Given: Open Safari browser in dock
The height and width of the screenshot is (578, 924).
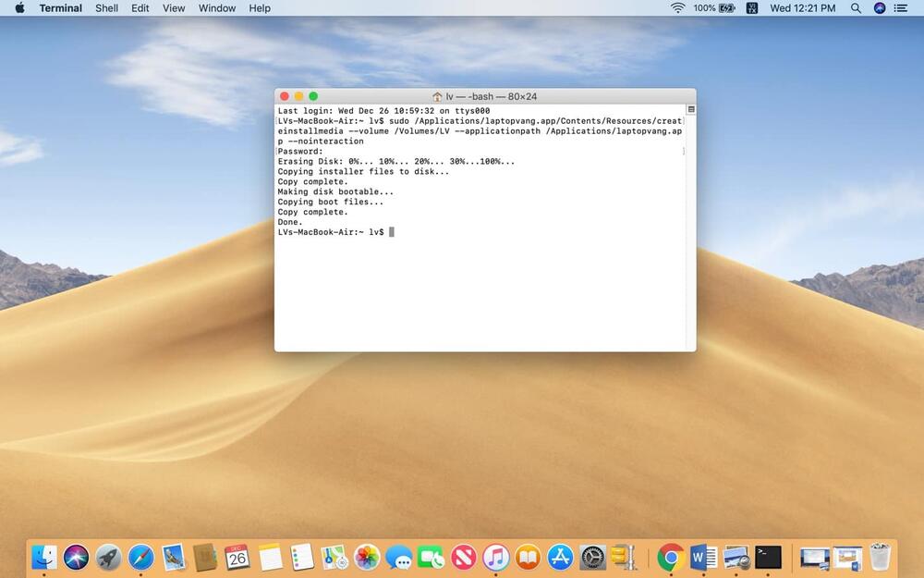Looking at the screenshot, I should point(140,557).
